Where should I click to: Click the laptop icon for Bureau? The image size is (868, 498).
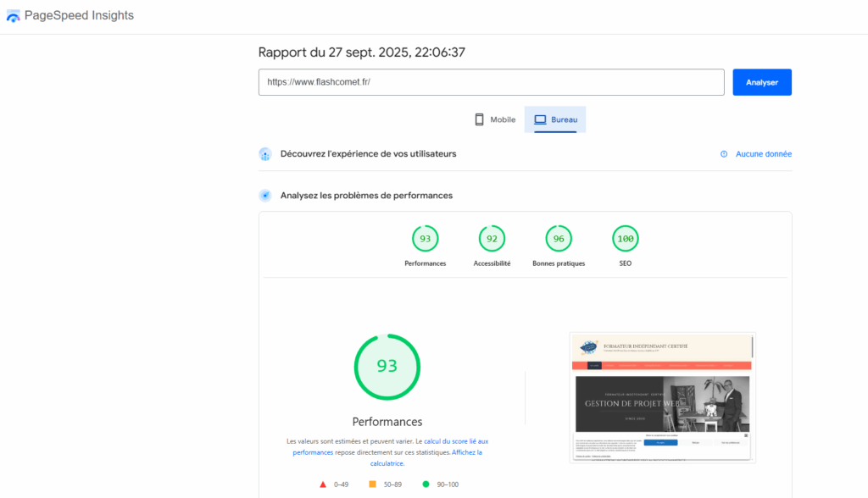click(540, 119)
